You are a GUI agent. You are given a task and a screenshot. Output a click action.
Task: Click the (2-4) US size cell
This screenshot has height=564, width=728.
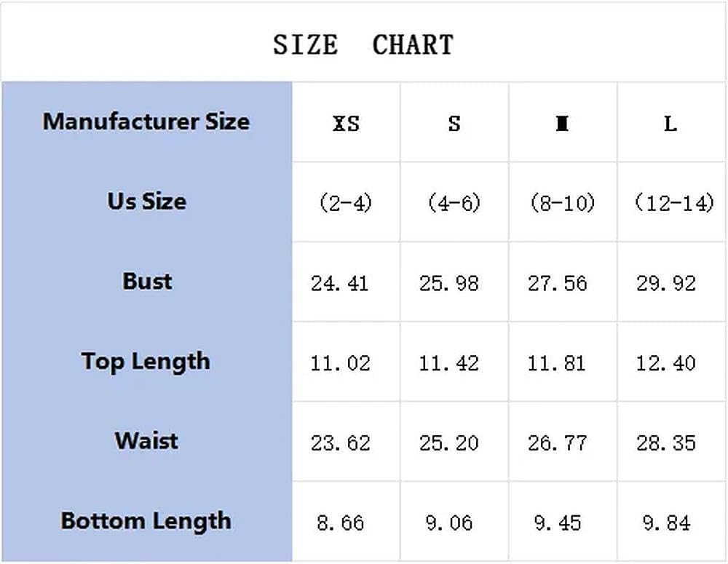coord(346,203)
